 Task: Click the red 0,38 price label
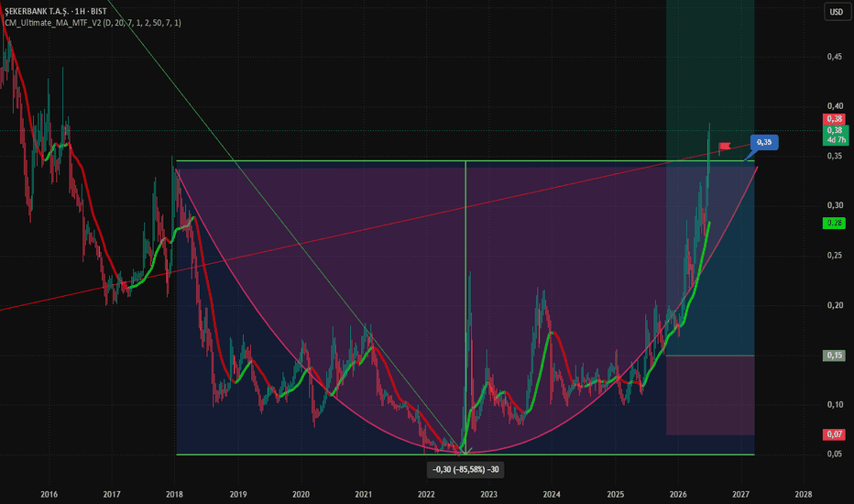(834, 119)
